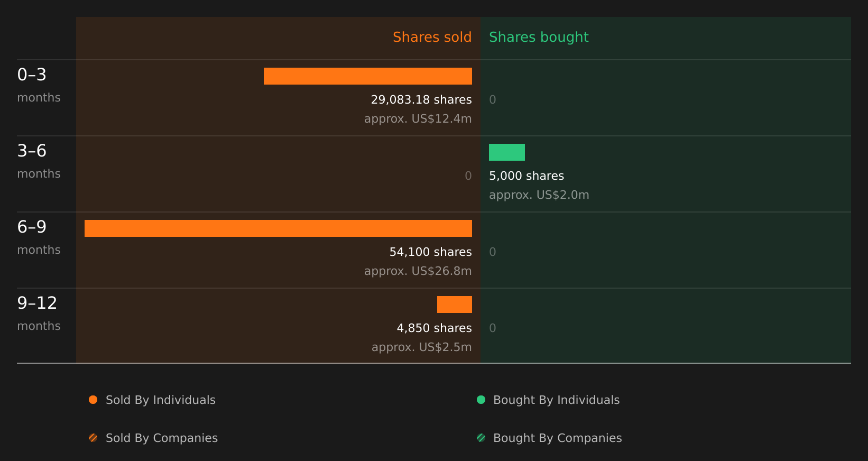Click the 0–3 months orange sold bar
Viewport: 868px width, 461px height.
368,76
